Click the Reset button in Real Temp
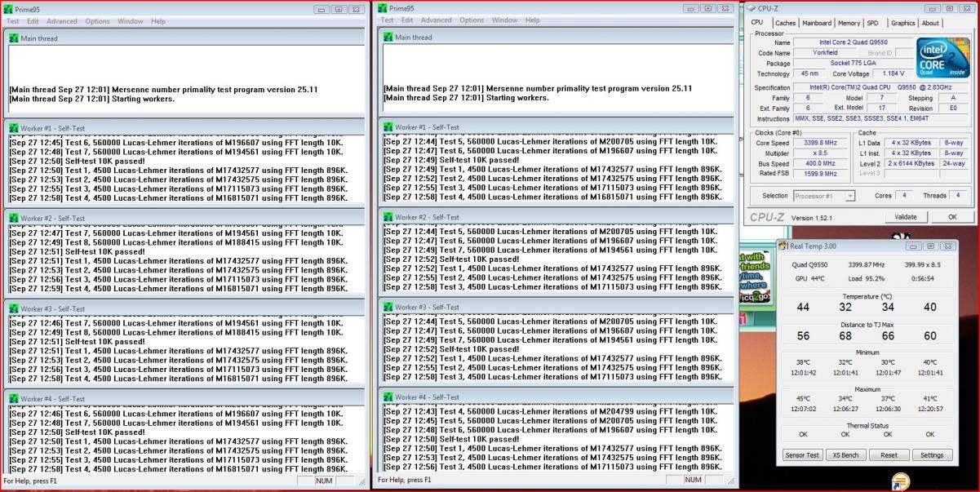This screenshot has height=492, width=980. (889, 455)
